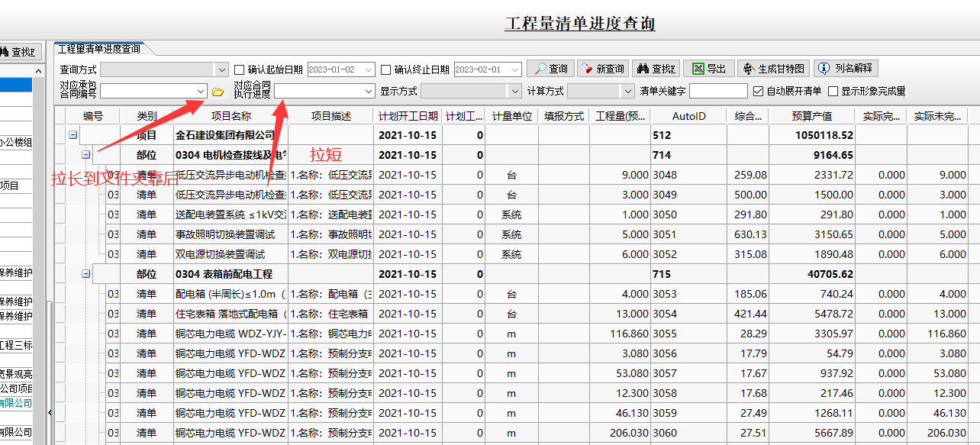Screen dimensions: 980x445
Task: Select the 工程量清单进度查询 tab
Action: pyautogui.click(x=99, y=49)
